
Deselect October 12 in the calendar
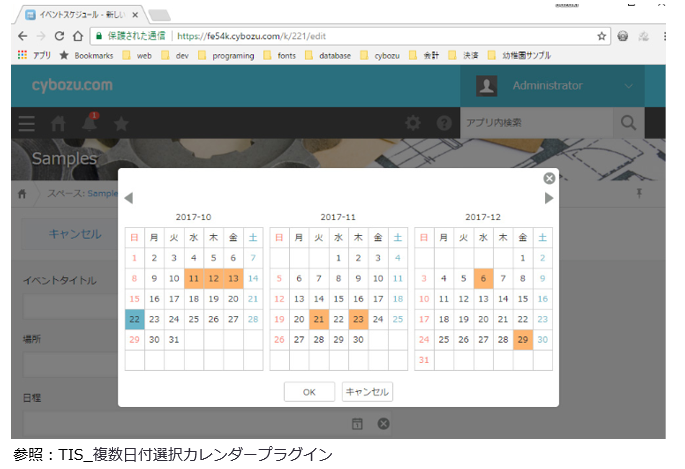(214, 279)
